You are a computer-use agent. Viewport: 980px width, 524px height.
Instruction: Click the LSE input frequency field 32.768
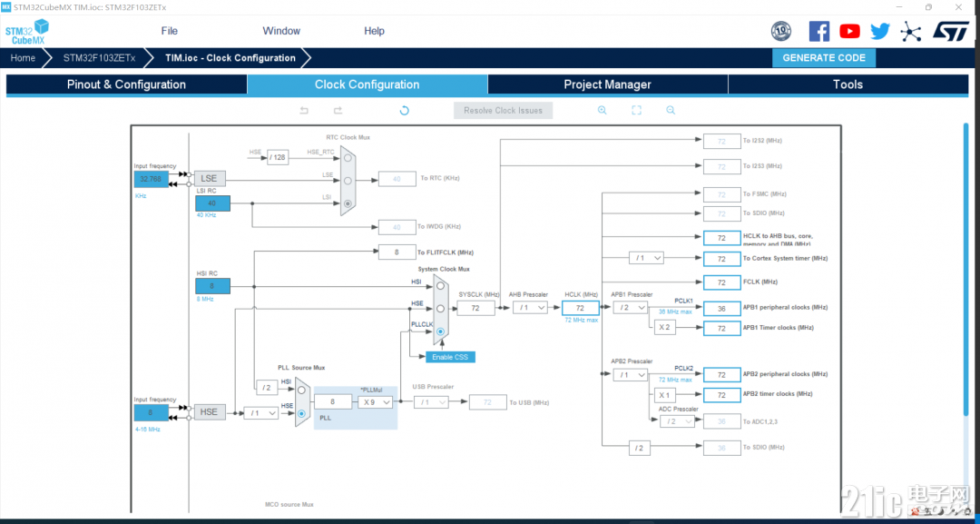point(152,179)
